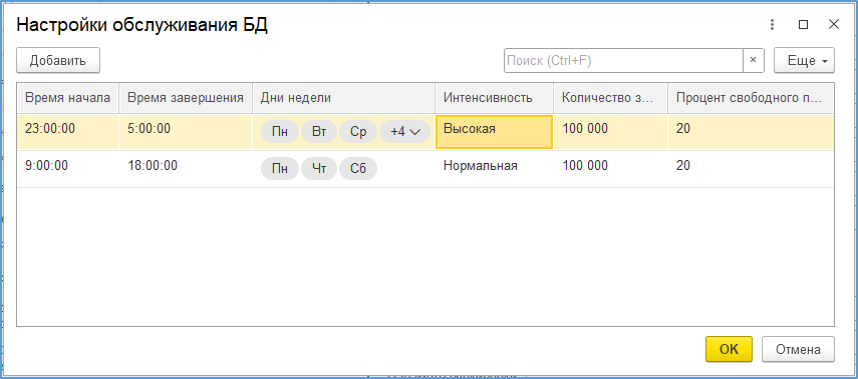Confirm settings with the OK button
The height and width of the screenshot is (379, 858).
[x=729, y=349]
